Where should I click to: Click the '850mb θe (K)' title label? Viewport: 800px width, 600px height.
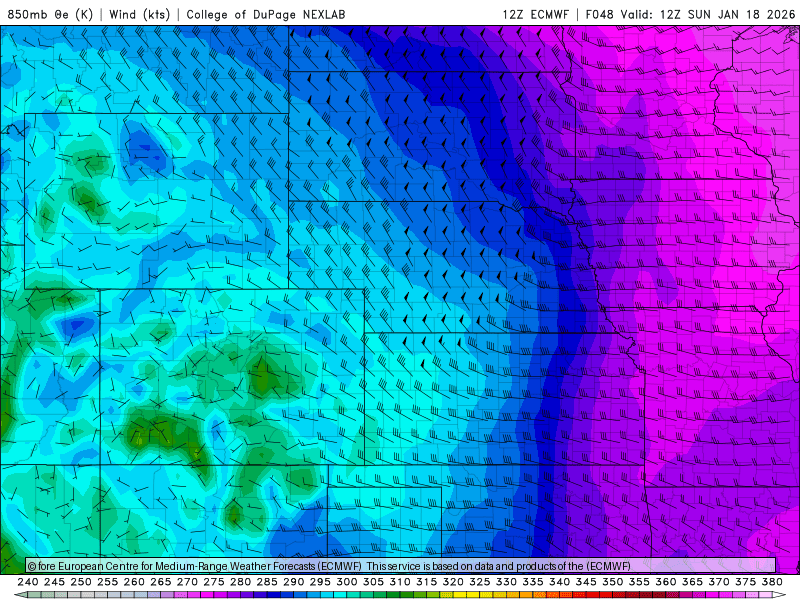50,14
